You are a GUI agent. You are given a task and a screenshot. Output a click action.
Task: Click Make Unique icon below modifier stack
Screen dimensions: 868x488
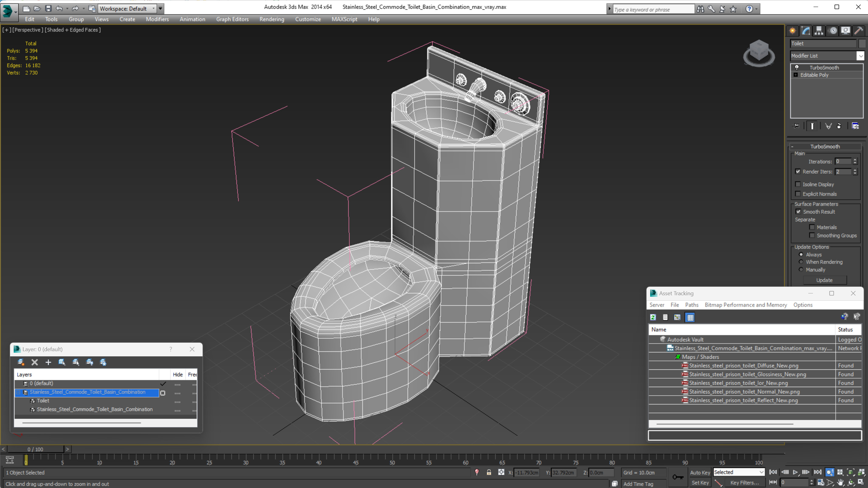tap(828, 126)
